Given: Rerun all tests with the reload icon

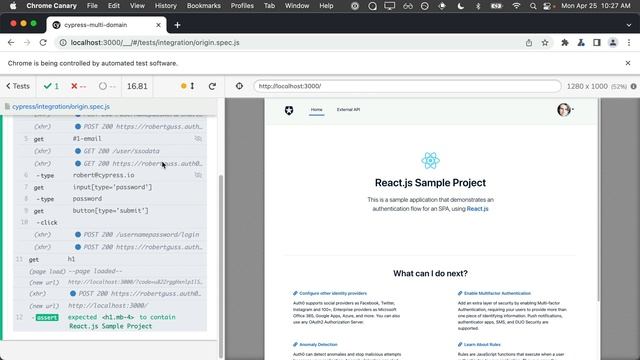Looking at the screenshot, I should tap(212, 86).
